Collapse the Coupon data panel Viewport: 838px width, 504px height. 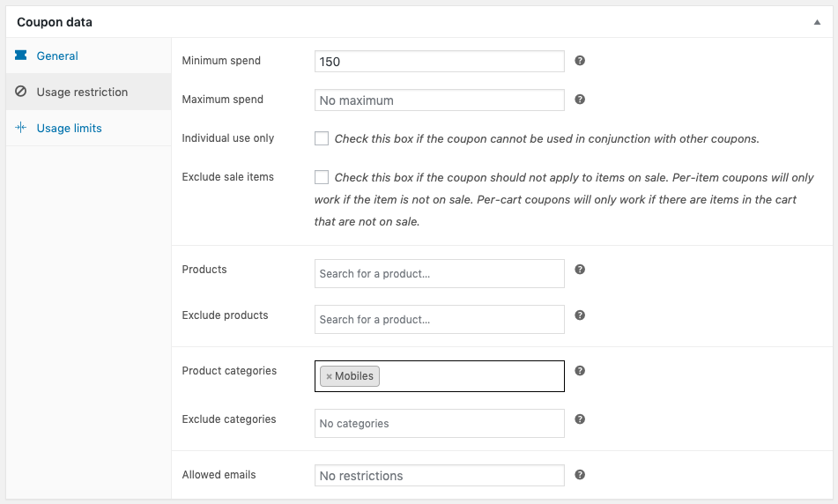pos(817,22)
